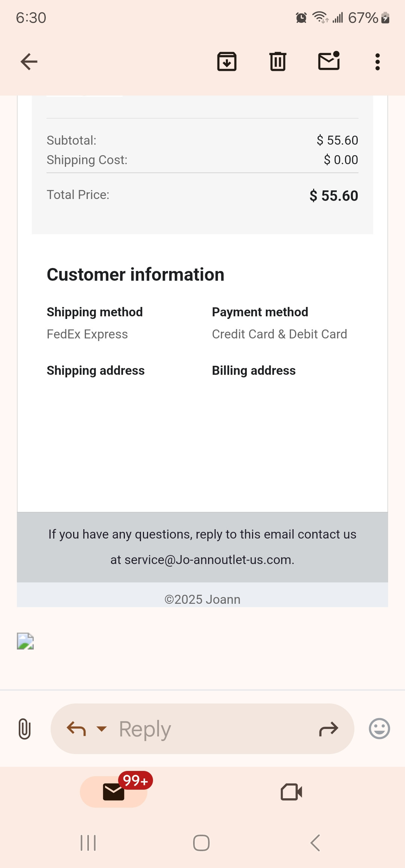
Task: Expand the reply type dropdown arrow
Action: click(102, 729)
